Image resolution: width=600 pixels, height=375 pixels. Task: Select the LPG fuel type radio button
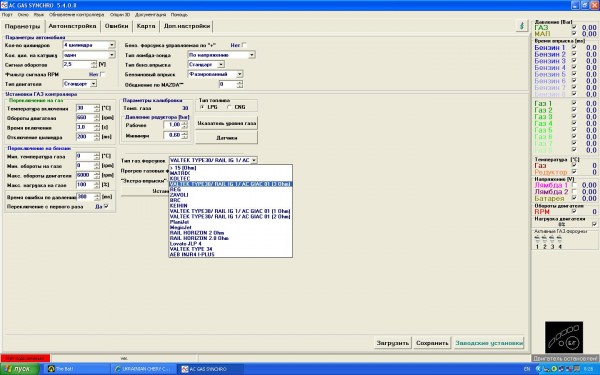(x=202, y=107)
